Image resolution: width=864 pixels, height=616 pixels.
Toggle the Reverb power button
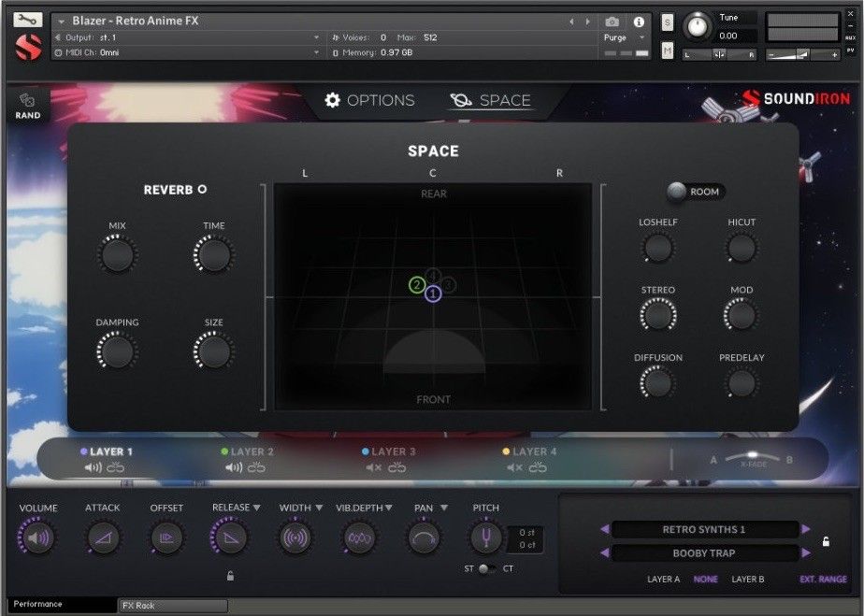(x=202, y=190)
